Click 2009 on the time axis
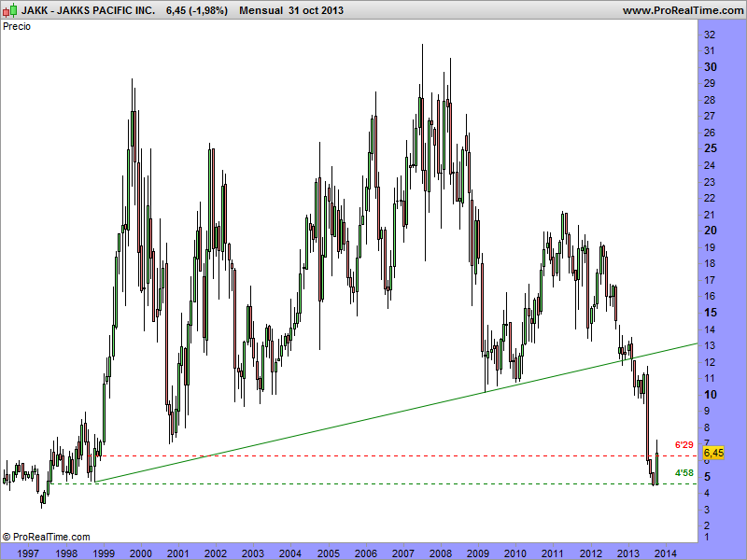Viewport: 747px width, 560px height. [x=478, y=553]
